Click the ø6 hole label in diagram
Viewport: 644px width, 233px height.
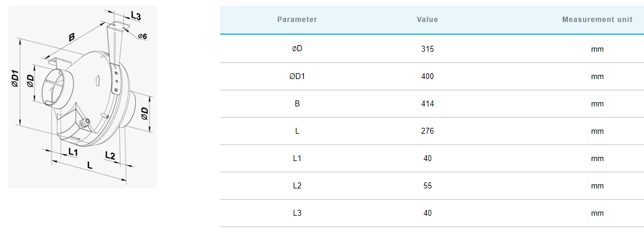click(x=142, y=36)
